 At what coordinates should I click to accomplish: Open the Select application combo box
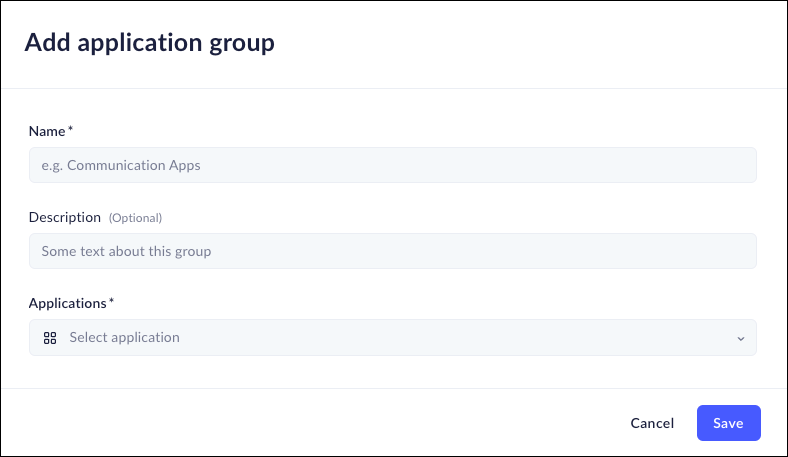[x=392, y=338]
